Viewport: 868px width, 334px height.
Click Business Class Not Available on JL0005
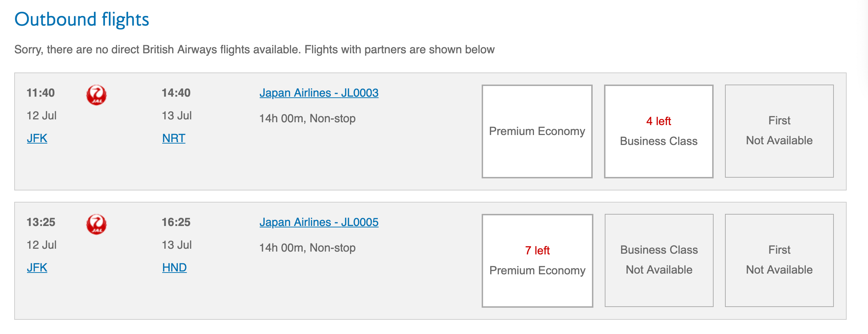pos(659,260)
